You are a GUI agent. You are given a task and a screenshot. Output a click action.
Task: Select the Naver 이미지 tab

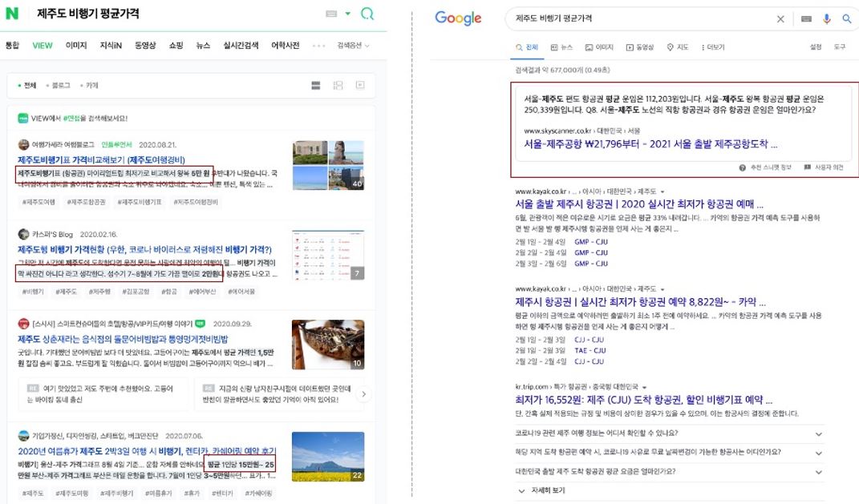[x=76, y=46]
